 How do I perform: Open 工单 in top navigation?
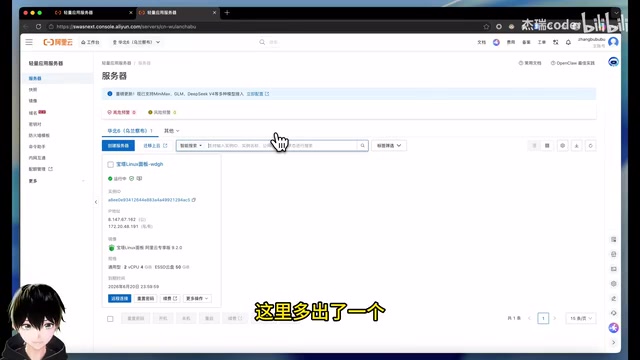coord(542,42)
